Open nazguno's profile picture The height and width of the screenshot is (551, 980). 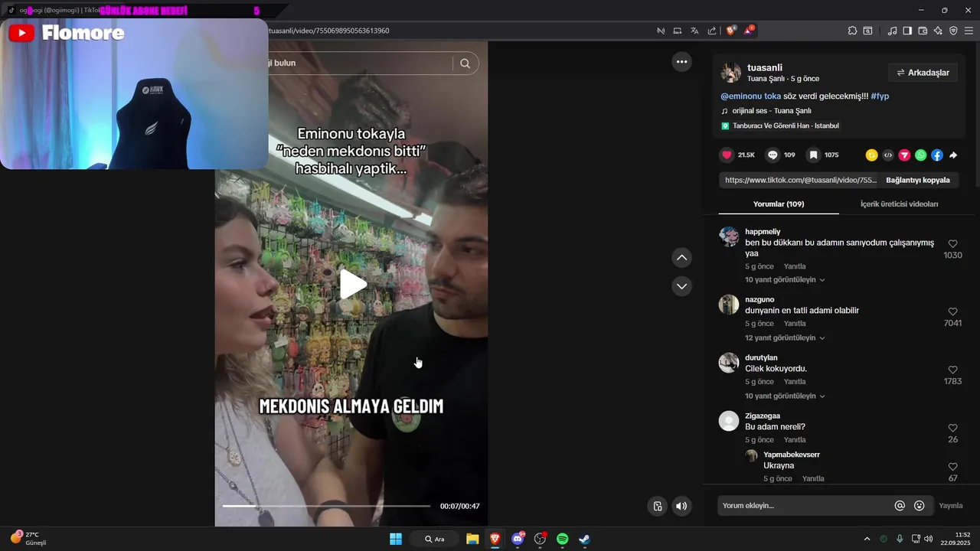[729, 305]
